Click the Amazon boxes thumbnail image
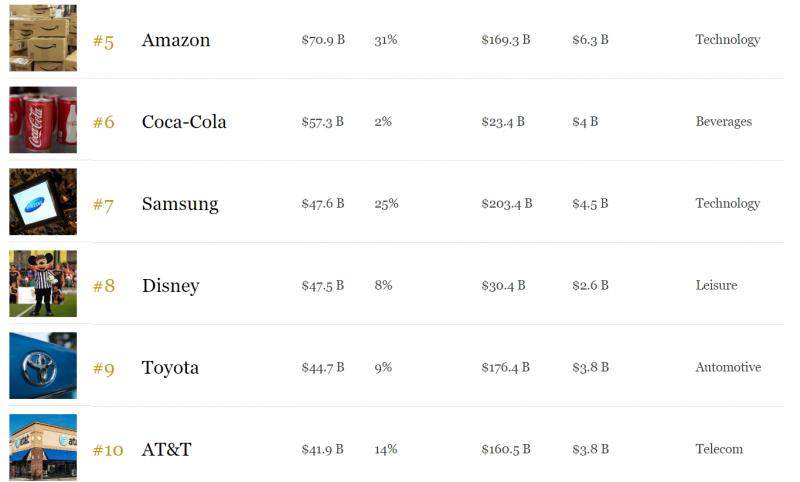The image size is (800, 482). (x=43, y=37)
